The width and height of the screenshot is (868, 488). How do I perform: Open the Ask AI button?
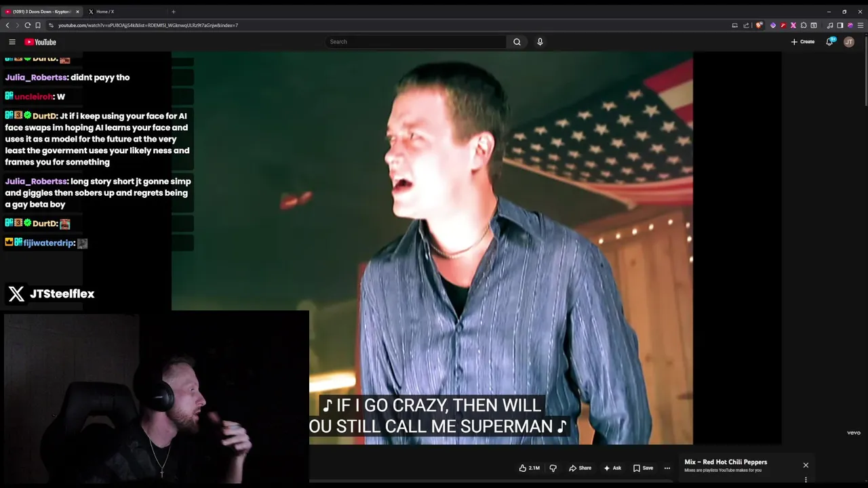click(x=612, y=468)
